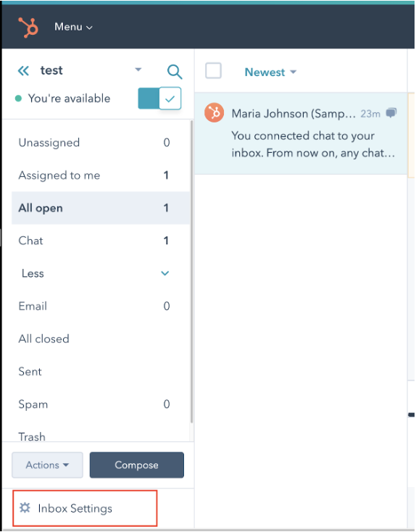
Task: Open the Actions dropdown button
Action: click(48, 465)
